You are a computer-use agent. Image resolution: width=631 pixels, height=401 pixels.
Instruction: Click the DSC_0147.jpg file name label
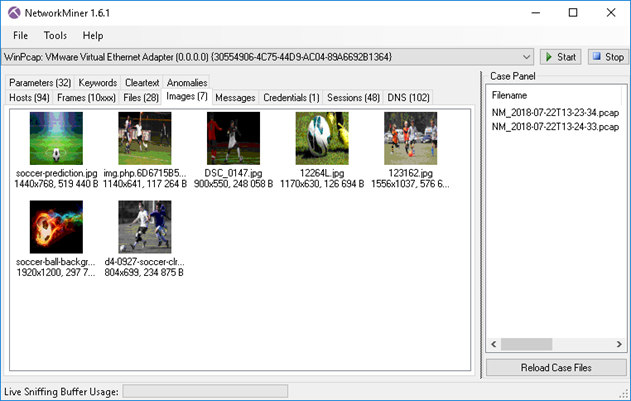[x=233, y=173]
